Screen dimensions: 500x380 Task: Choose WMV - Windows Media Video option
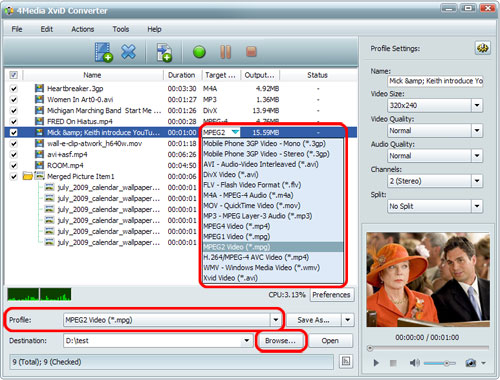point(273,268)
